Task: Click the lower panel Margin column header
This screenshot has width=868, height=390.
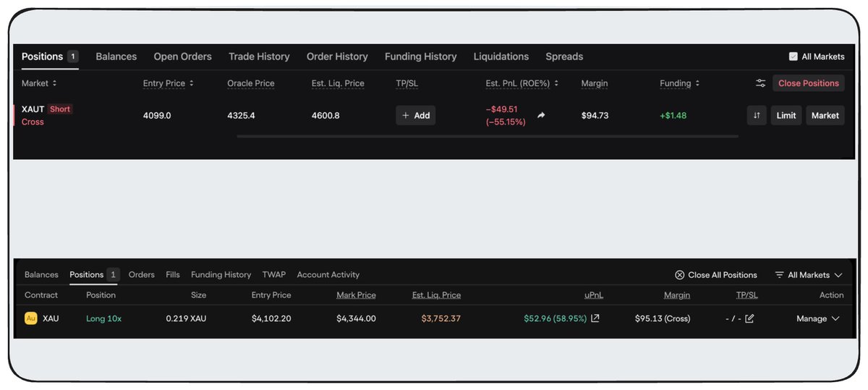Action: (x=677, y=295)
